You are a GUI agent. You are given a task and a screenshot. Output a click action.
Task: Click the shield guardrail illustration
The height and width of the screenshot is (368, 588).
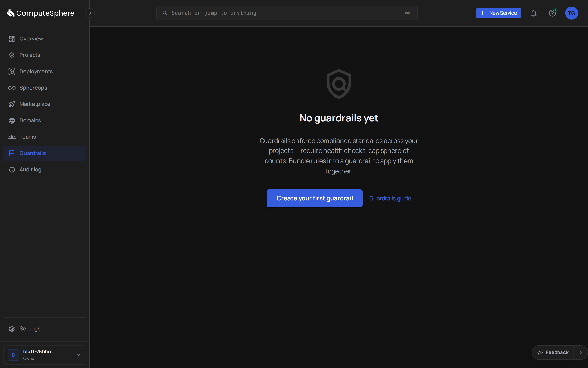(339, 84)
